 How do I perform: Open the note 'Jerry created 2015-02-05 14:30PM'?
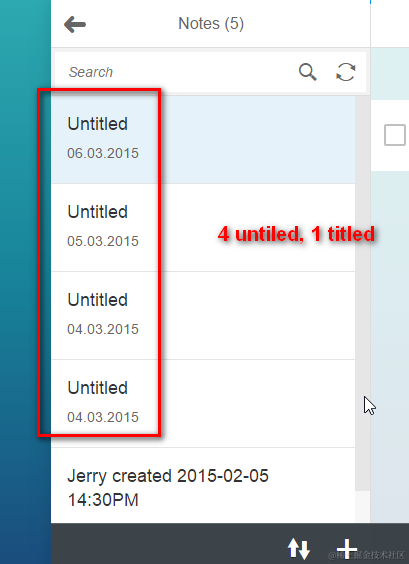203,486
